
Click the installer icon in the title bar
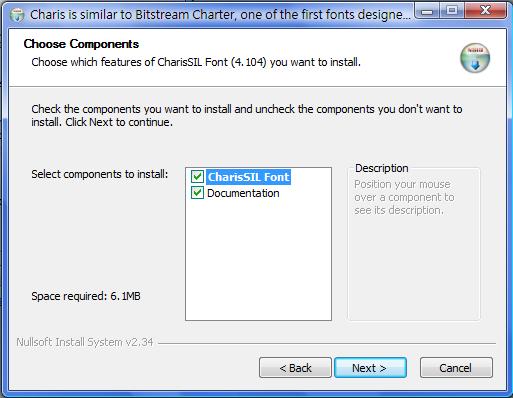pyautogui.click(x=17, y=15)
